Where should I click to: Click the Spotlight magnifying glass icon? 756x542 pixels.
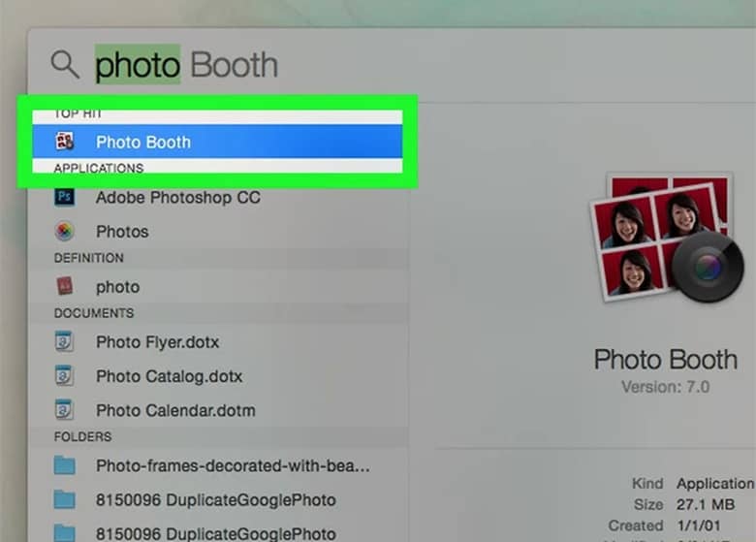pyautogui.click(x=65, y=65)
